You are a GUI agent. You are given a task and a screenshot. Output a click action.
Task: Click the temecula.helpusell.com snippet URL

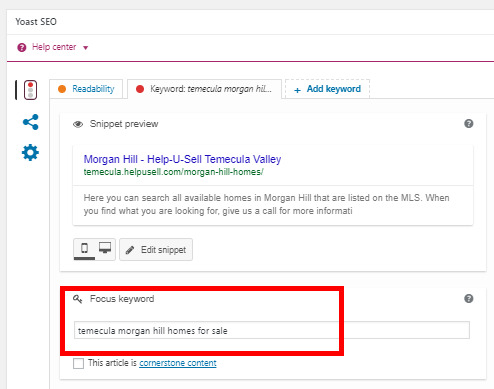tap(173, 172)
